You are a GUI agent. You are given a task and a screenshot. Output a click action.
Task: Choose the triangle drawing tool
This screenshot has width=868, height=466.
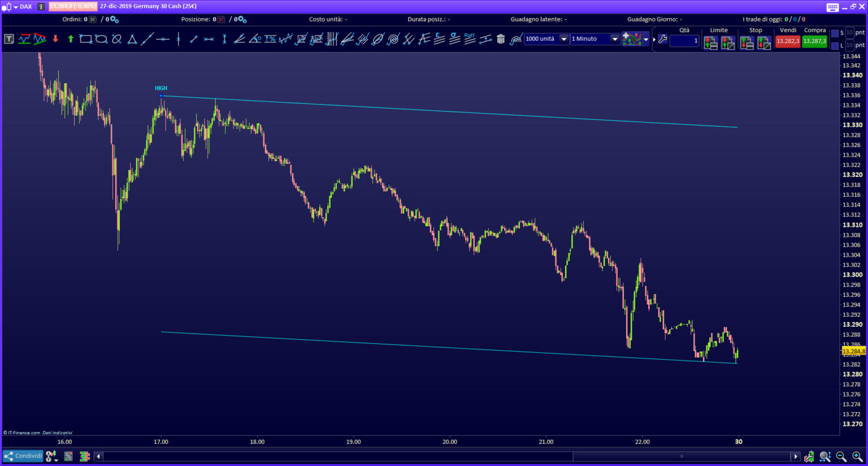pos(132,39)
